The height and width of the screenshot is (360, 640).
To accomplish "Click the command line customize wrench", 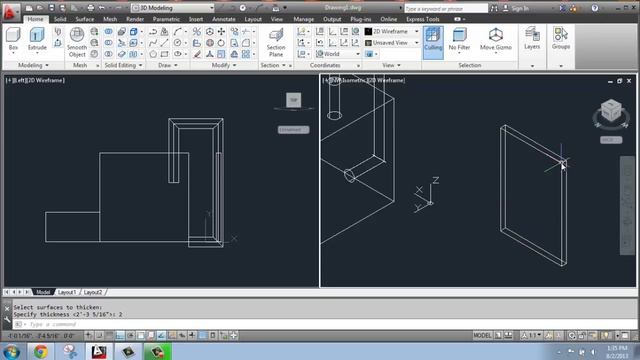I will (x=7, y=320).
